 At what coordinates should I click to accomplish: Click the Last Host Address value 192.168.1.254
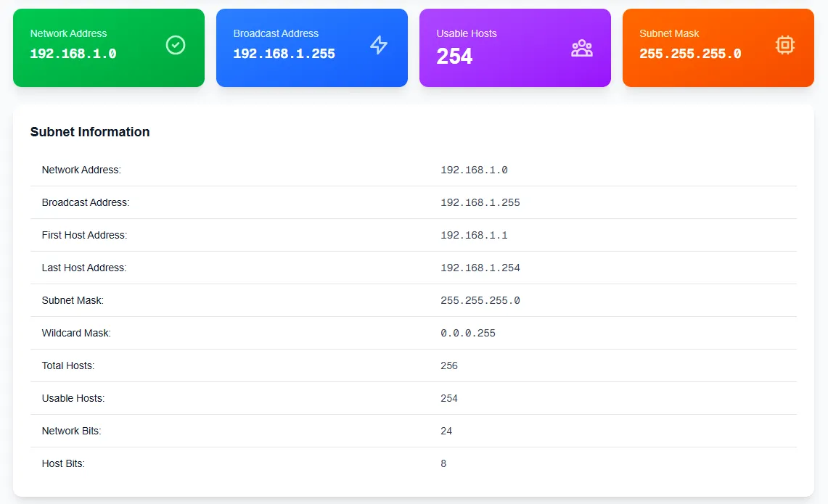point(480,268)
